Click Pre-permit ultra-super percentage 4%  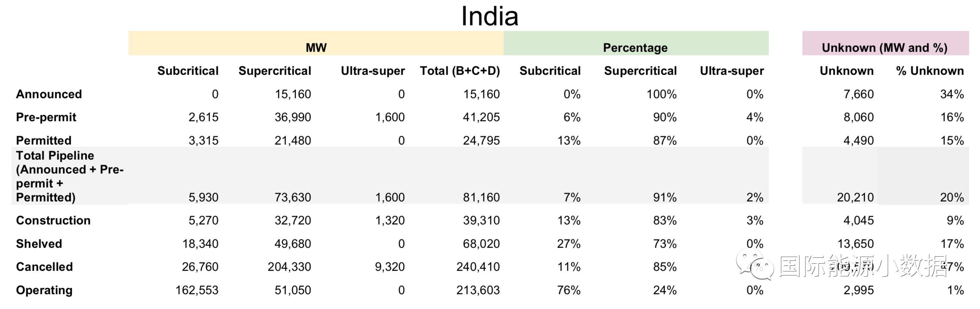pos(754,117)
